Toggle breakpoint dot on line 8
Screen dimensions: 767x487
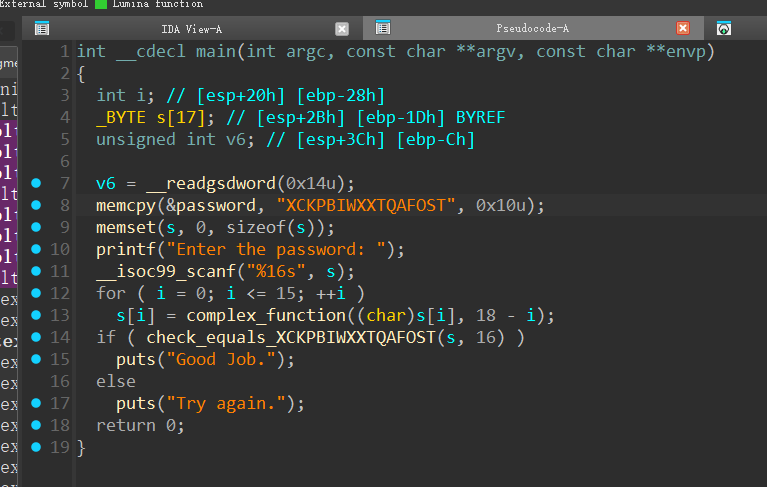(36, 205)
